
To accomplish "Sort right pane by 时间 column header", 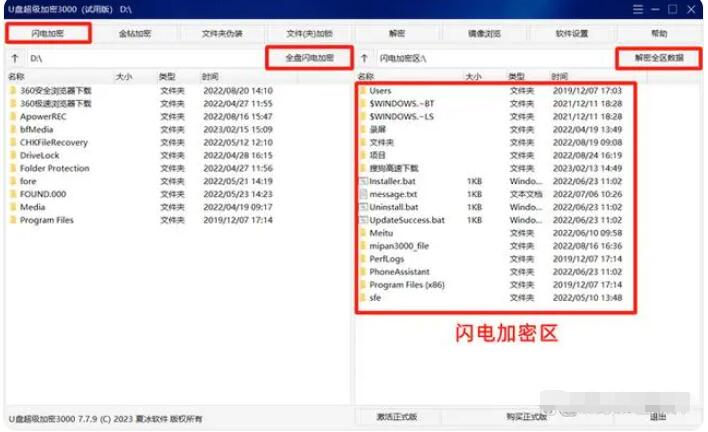I will (561, 76).
